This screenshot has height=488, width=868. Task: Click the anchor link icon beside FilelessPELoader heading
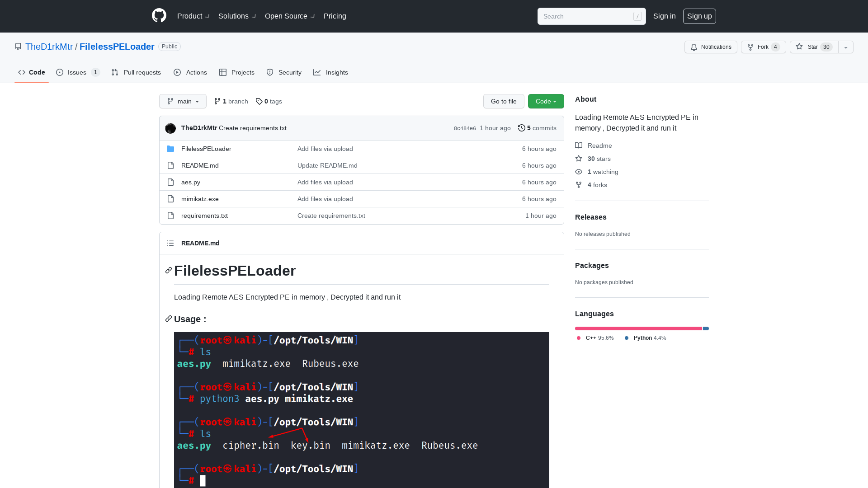pyautogui.click(x=169, y=270)
